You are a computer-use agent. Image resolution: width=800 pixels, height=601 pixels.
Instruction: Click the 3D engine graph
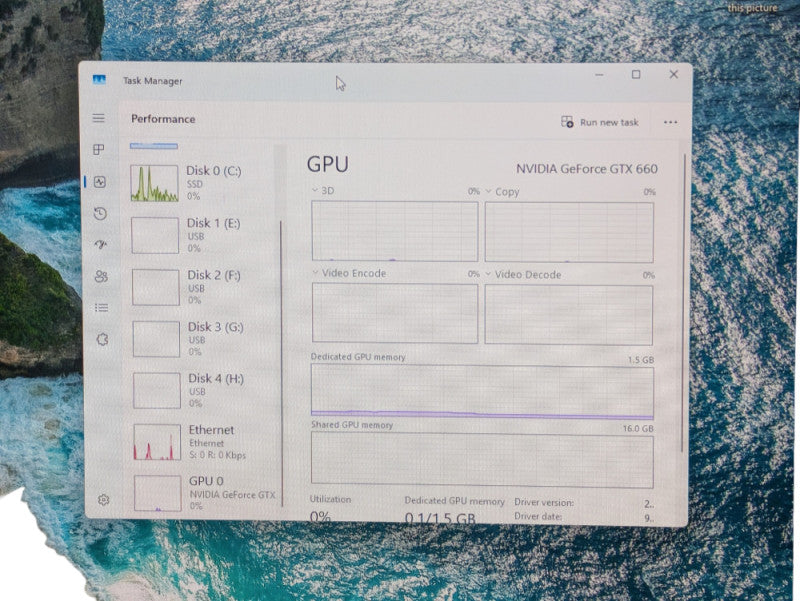(x=395, y=231)
